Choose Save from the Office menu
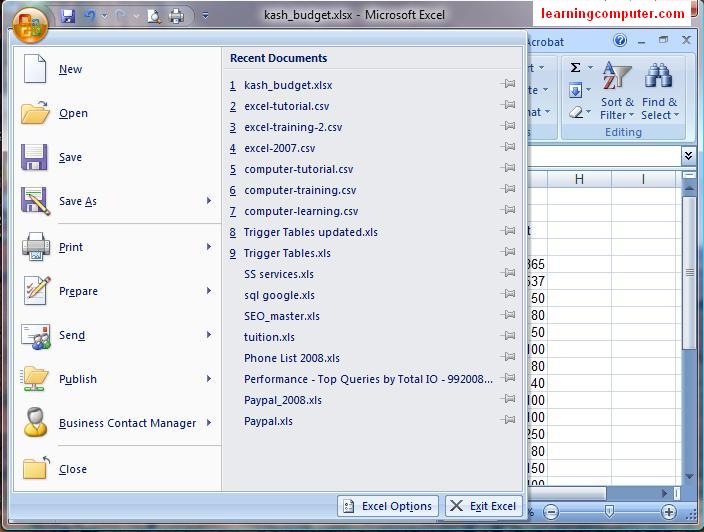This screenshot has width=704, height=532. click(x=118, y=157)
